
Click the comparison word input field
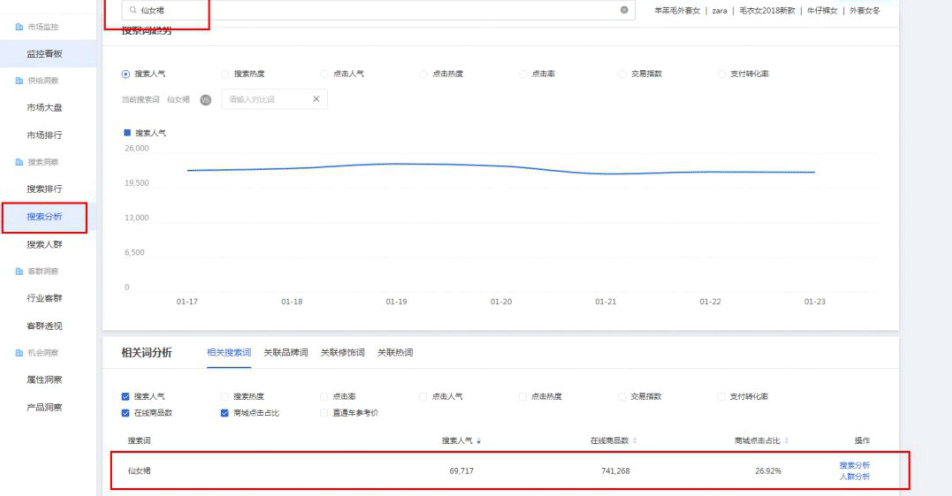pos(265,100)
